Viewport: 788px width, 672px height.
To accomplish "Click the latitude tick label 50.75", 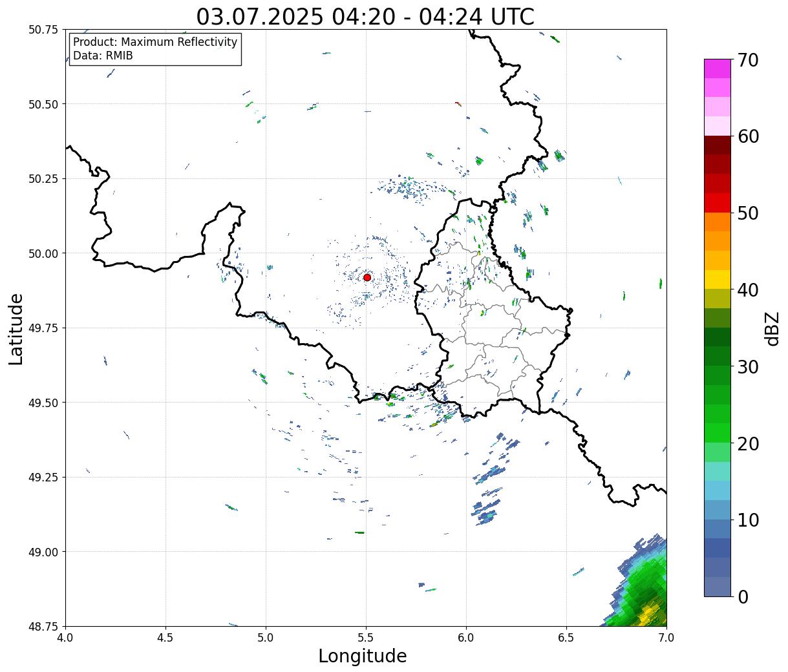I will point(43,30).
